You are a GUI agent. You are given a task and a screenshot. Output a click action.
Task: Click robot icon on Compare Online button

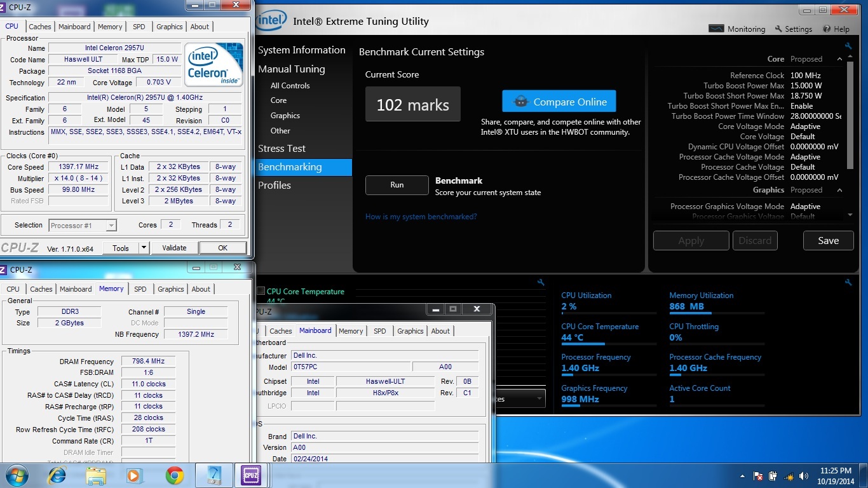521,102
